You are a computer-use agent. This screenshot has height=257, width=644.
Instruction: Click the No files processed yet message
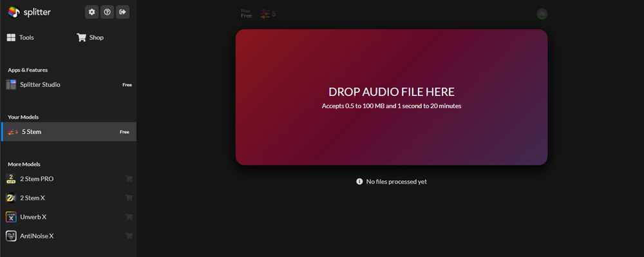pos(396,182)
